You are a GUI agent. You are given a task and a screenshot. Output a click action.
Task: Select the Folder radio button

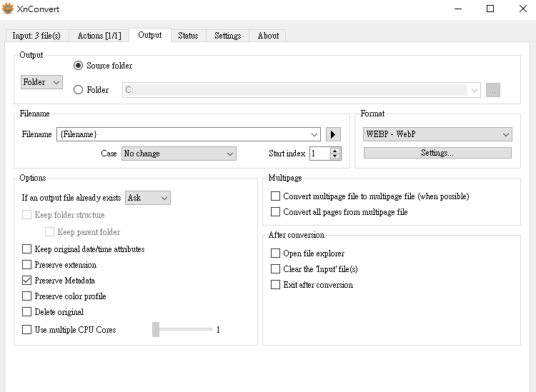click(x=79, y=90)
